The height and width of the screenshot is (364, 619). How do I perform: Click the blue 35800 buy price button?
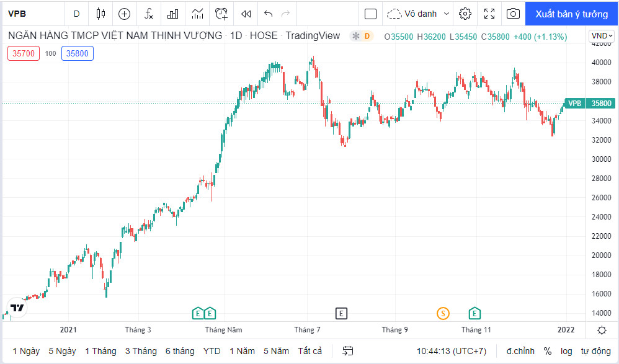pos(78,53)
